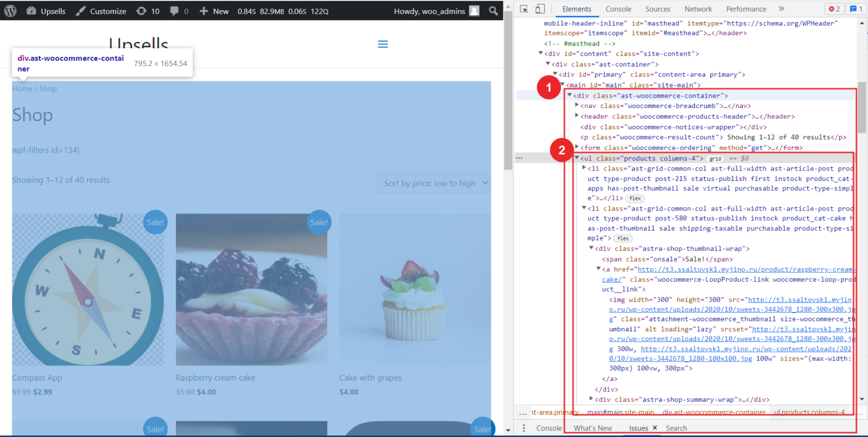868x437 pixels.
Task: Open the comments bubble item
Action: pos(179,11)
